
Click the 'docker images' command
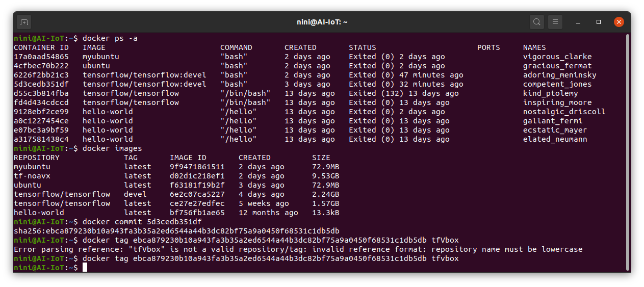[112, 148]
